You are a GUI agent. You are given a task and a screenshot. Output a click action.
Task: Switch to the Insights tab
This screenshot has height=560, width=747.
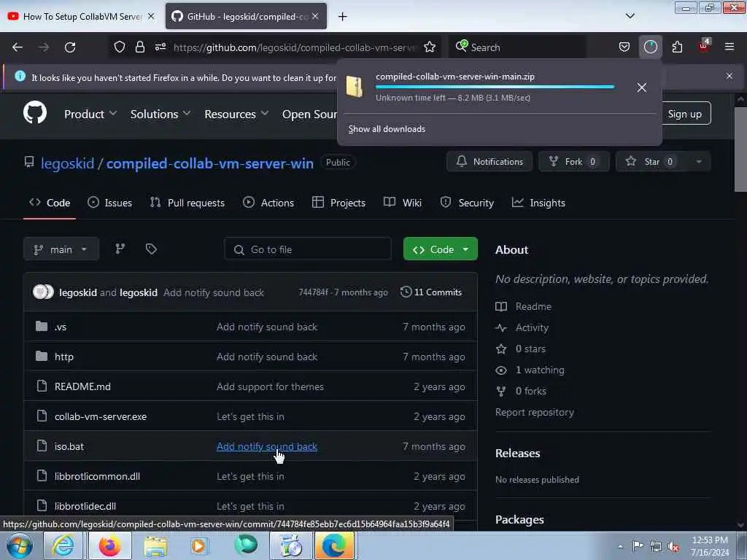538,203
